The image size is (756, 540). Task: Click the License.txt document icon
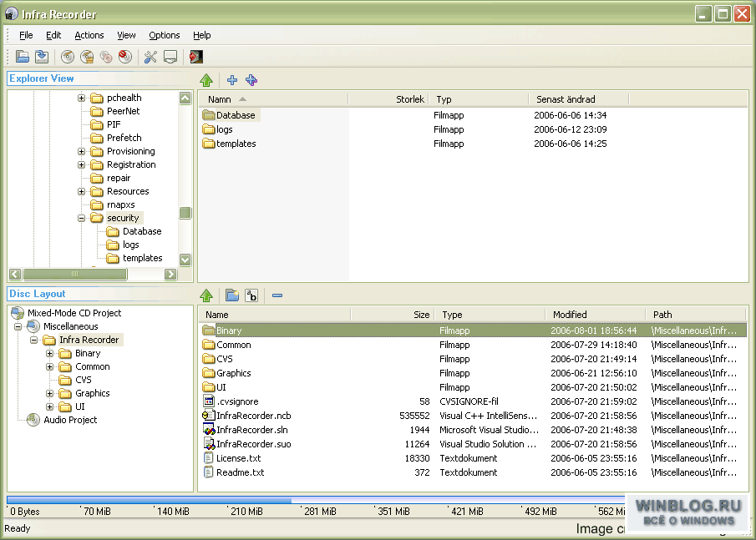[x=208, y=458]
